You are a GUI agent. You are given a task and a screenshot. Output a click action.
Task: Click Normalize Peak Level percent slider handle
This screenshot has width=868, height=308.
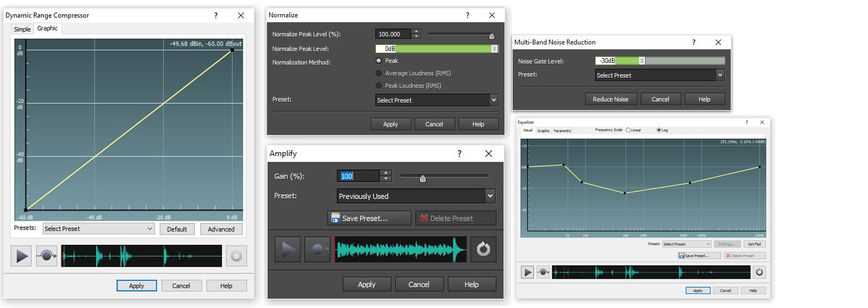pos(492,36)
